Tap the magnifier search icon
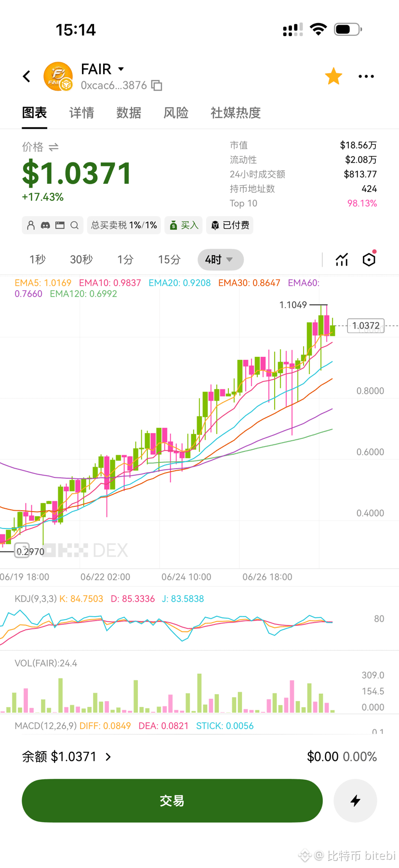 point(74,225)
